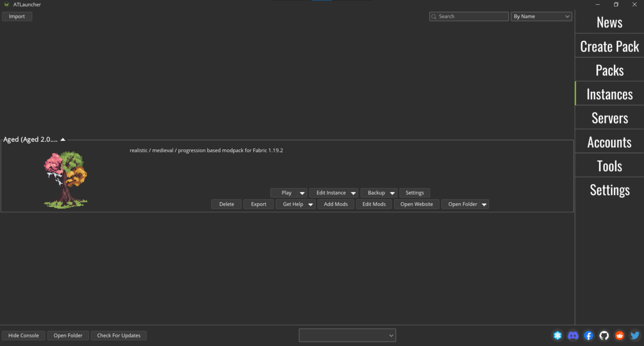Viewport: 644px width, 346px height.
Task: Click the Twitter bird icon
Action: click(x=634, y=335)
